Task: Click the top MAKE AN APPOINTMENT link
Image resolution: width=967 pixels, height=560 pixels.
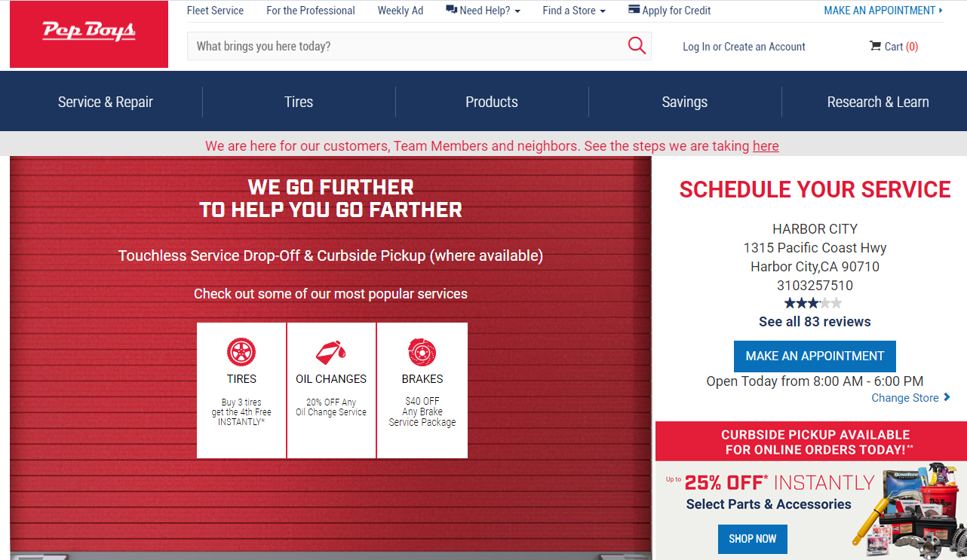Action: point(880,11)
